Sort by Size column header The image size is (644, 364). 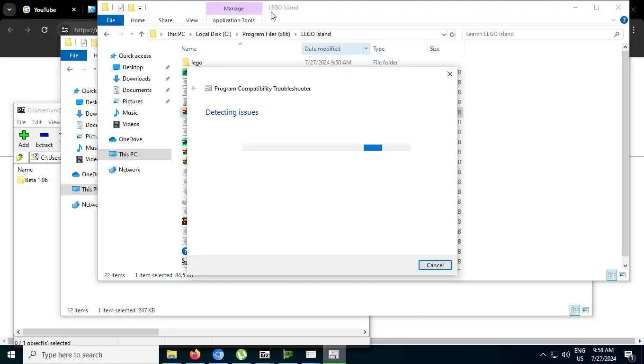click(435, 49)
